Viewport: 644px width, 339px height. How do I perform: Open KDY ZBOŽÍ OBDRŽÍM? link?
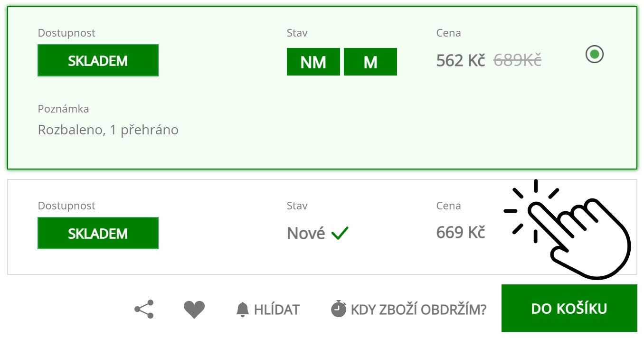418,310
